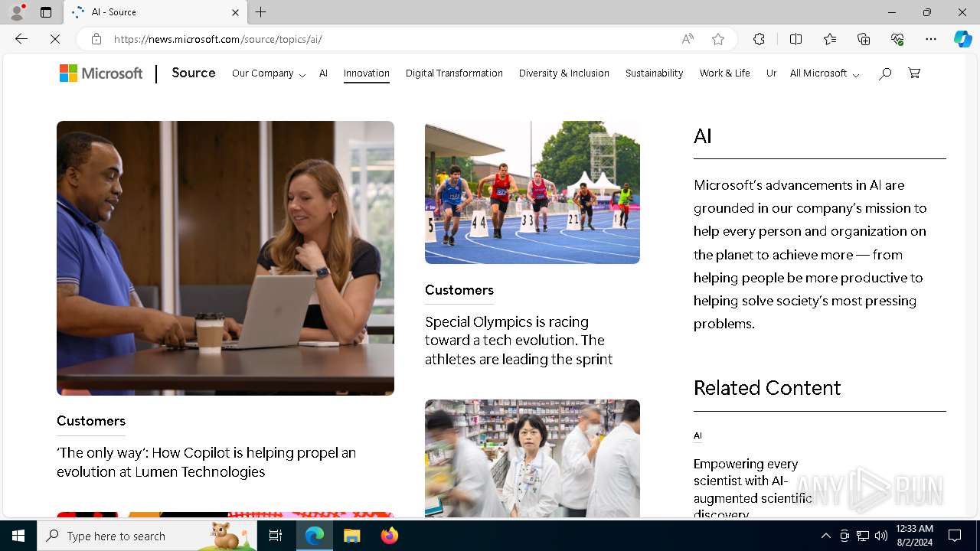Close the AI - Source tab
This screenshot has width=980, height=551.
[235, 12]
